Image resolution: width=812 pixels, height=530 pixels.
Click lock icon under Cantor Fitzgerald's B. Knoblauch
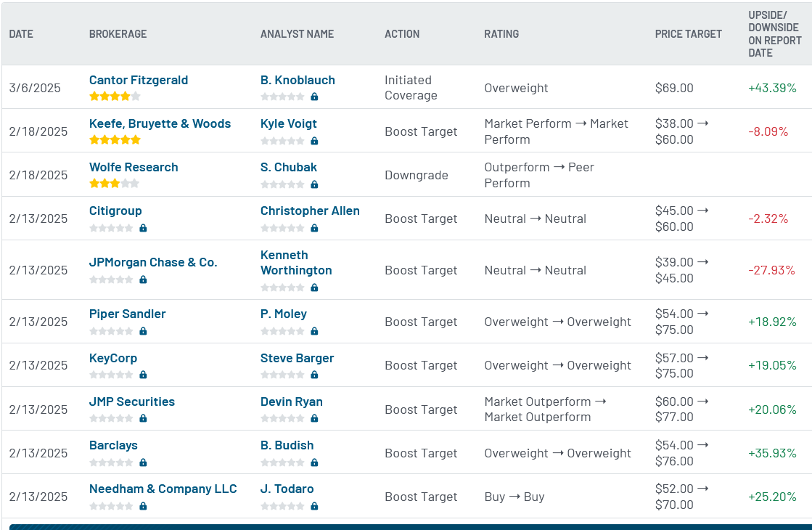[314, 97]
